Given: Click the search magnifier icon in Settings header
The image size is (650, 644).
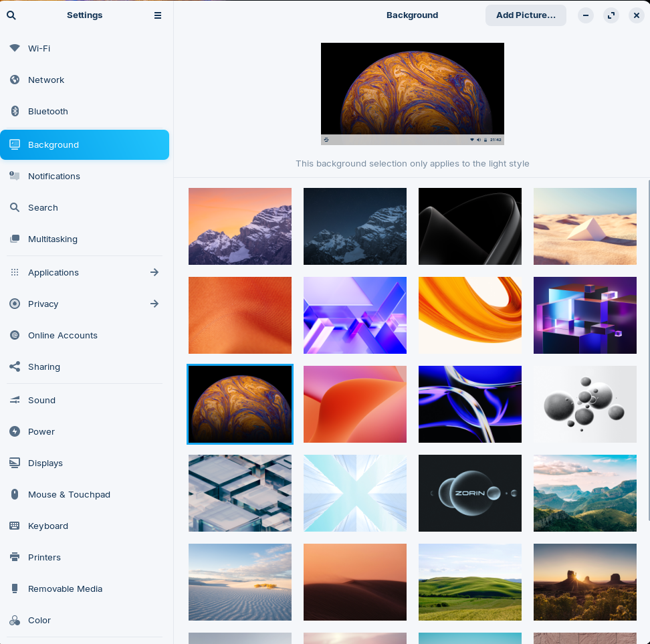Looking at the screenshot, I should (x=11, y=15).
